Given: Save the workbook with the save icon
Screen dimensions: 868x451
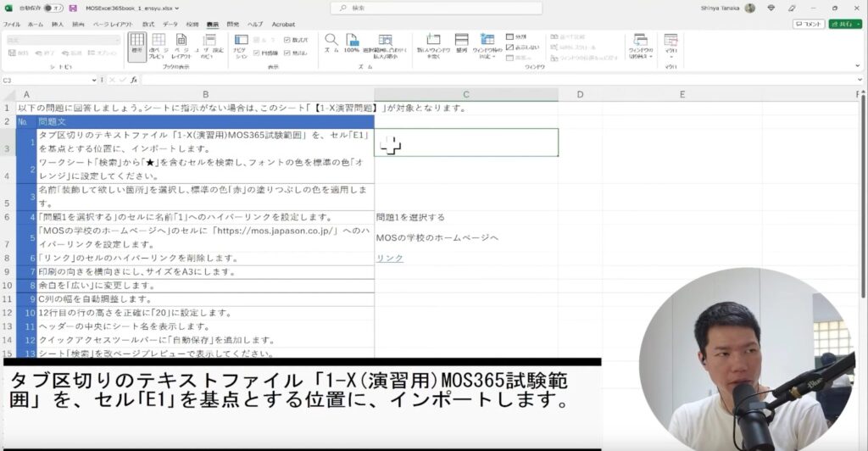Looking at the screenshot, I should point(73,8).
